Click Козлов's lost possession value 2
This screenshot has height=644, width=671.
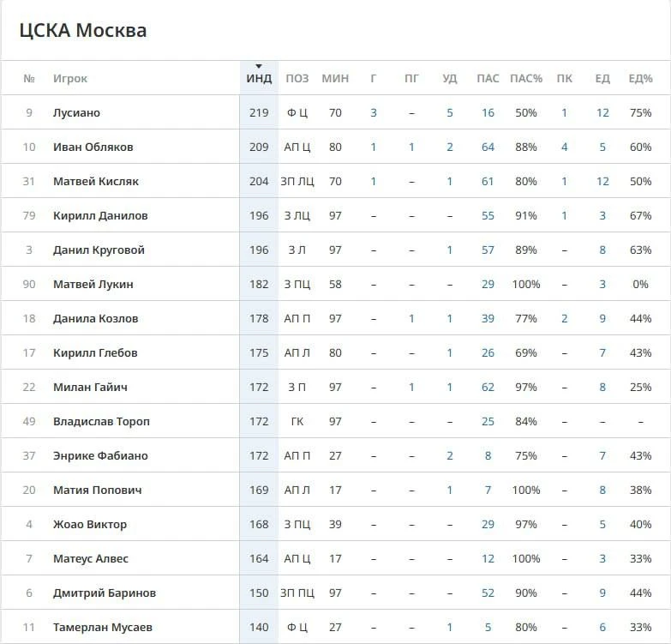(x=564, y=319)
